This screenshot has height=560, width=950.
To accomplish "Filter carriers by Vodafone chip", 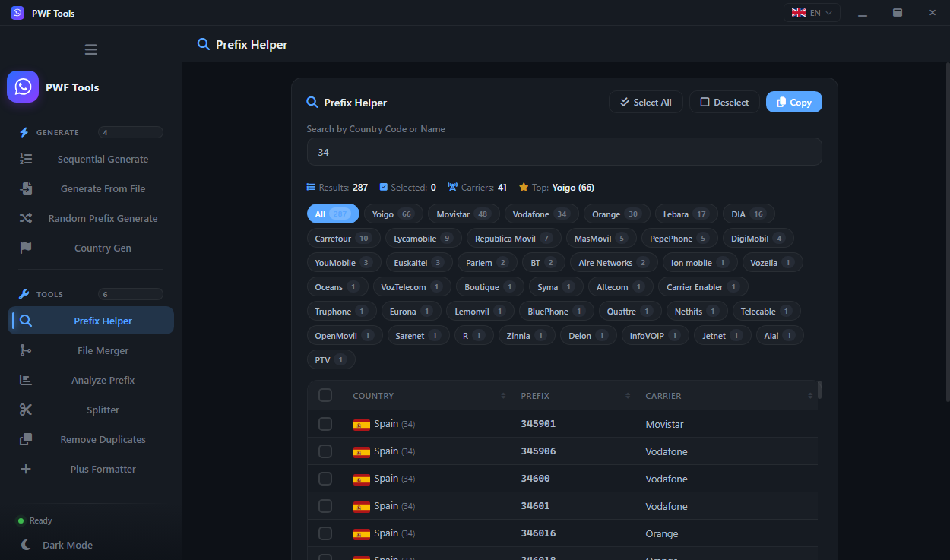I will (x=542, y=214).
